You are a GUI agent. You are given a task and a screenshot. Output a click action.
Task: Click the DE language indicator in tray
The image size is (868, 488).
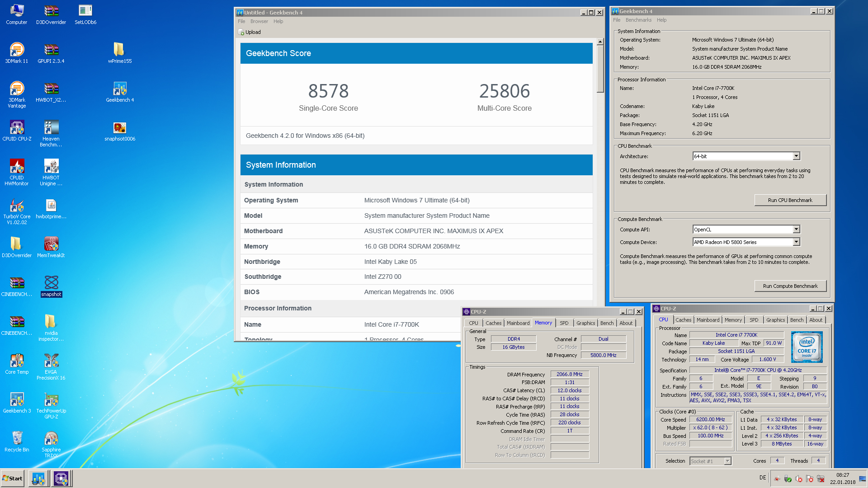coord(762,478)
